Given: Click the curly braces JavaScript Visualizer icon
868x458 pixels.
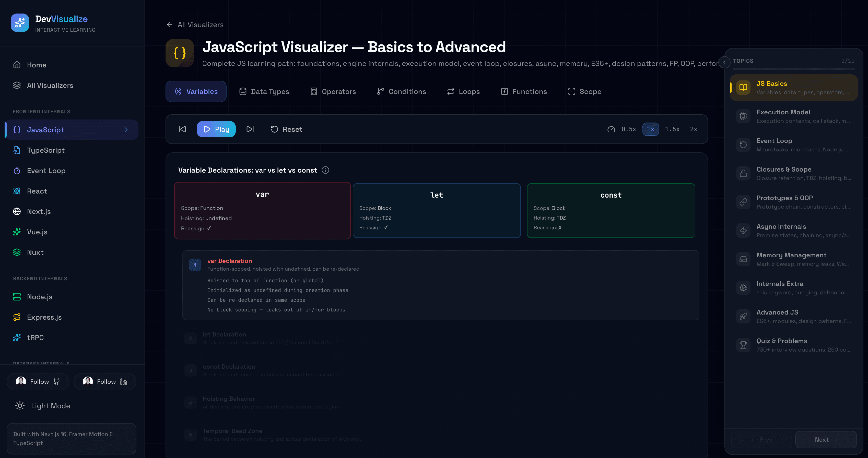Looking at the screenshot, I should point(180,53).
